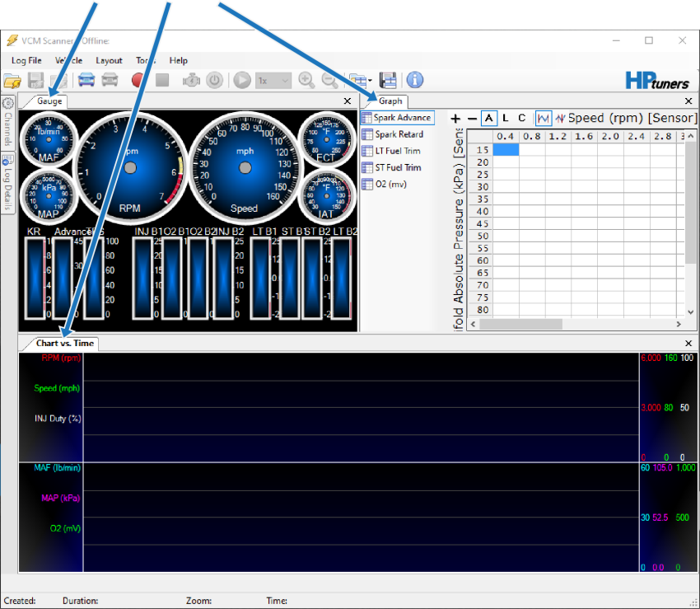Click the plus icon in graph toolbar

(455, 119)
